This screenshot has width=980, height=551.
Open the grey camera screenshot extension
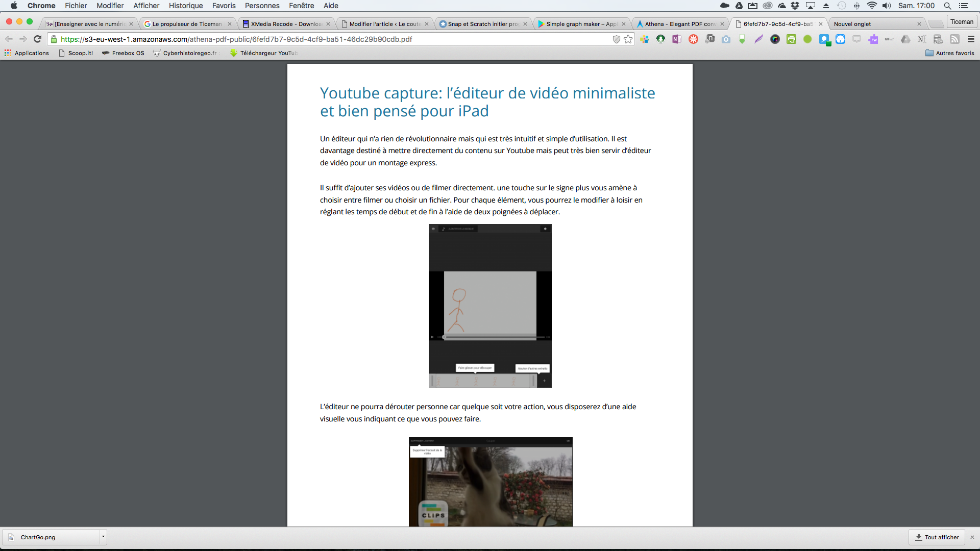click(726, 39)
